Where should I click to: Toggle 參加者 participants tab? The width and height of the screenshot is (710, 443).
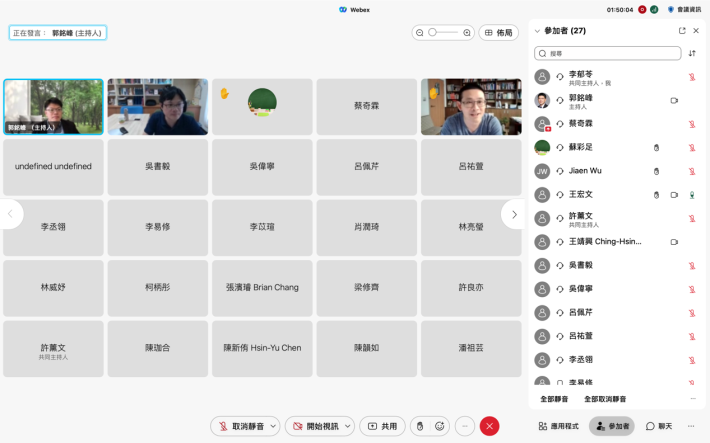click(612, 426)
